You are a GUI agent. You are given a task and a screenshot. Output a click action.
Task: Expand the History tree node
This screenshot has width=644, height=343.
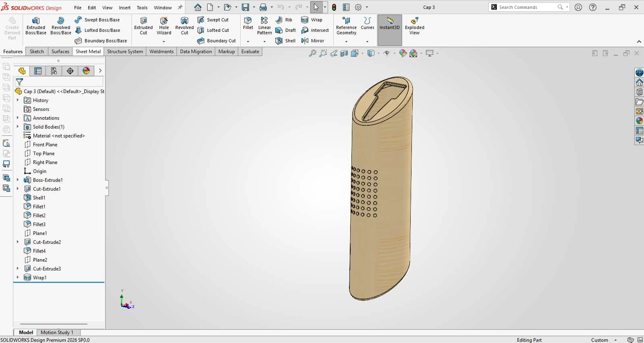point(18,100)
